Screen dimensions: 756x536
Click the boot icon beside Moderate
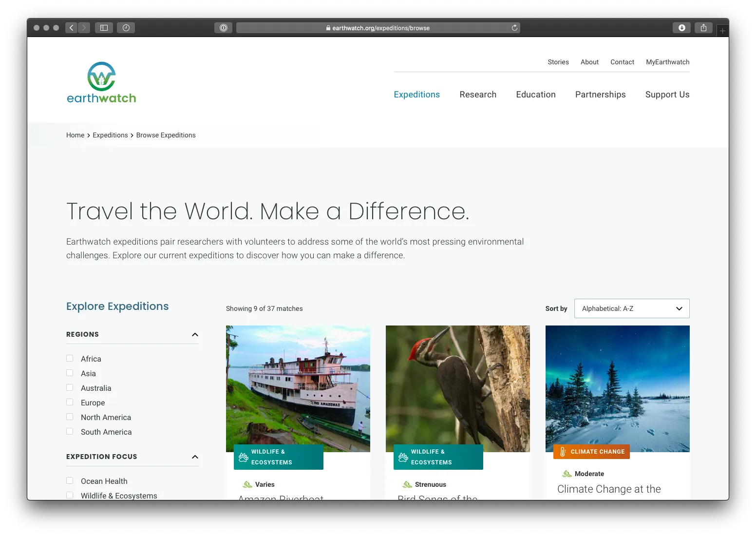(567, 474)
